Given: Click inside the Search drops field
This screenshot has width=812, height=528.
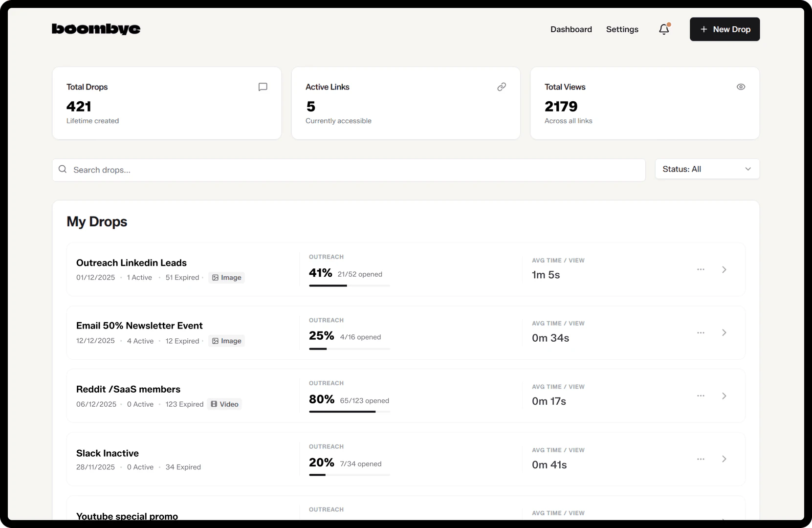Looking at the screenshot, I should [196, 170].
